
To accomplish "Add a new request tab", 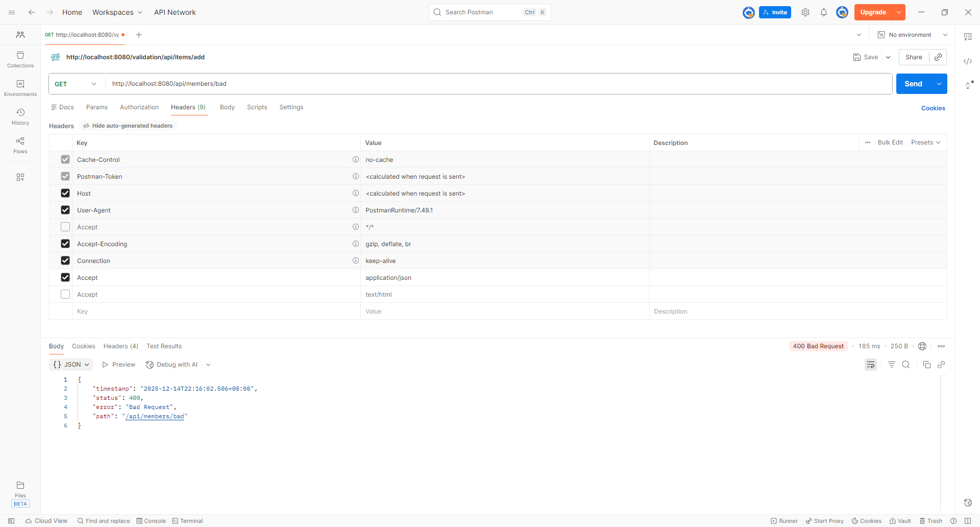I will [x=139, y=35].
